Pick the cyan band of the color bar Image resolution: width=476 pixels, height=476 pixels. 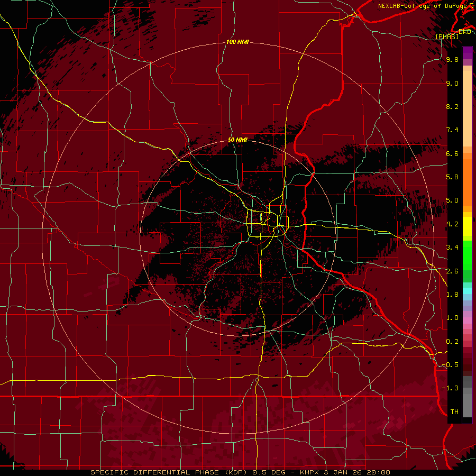tap(467, 291)
